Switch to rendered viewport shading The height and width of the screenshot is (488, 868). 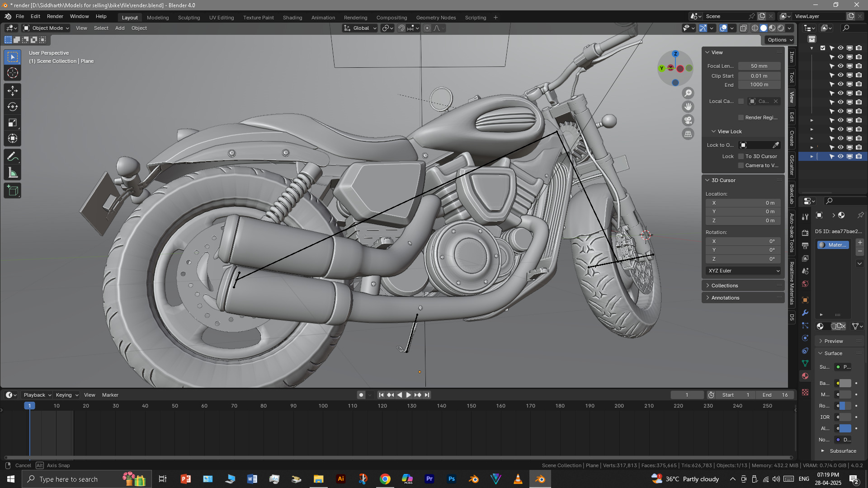tap(781, 28)
